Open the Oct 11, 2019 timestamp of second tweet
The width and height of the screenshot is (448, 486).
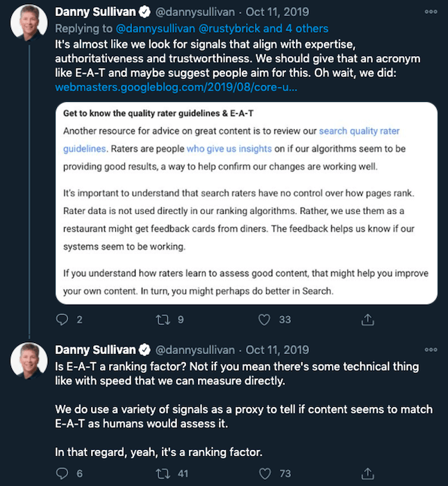(x=277, y=350)
